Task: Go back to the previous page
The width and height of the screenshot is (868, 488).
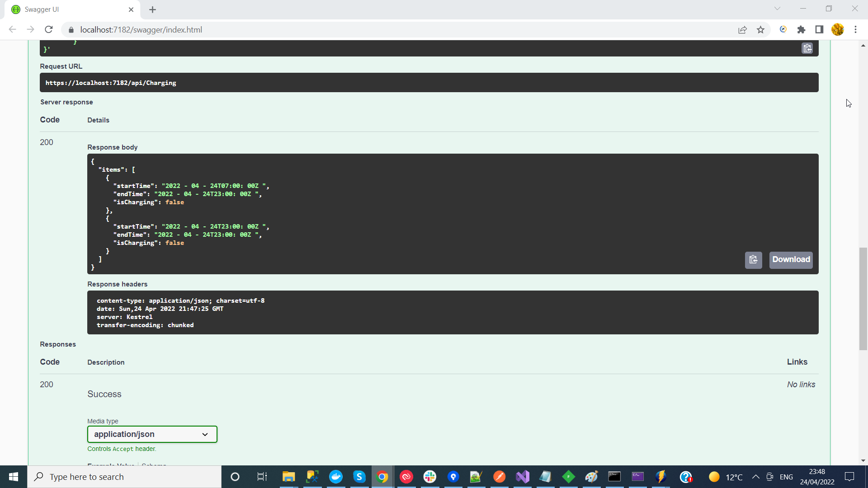Action: click(12, 30)
